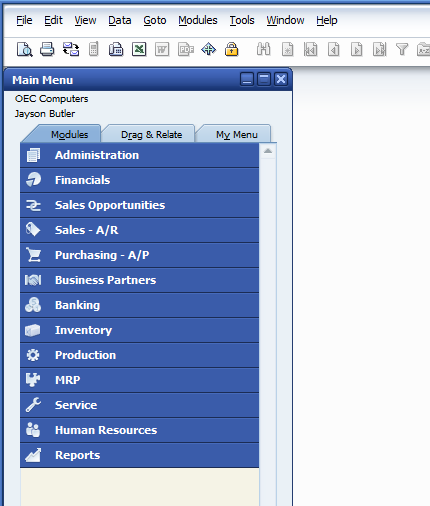The image size is (430, 506).
Task: Click the Jayson Butler user name
Action: point(45,114)
